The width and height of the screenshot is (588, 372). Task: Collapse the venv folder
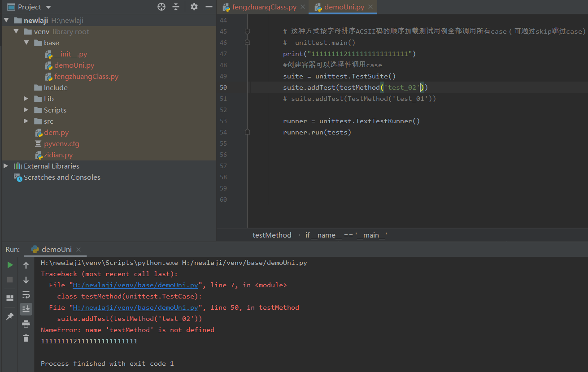16,31
